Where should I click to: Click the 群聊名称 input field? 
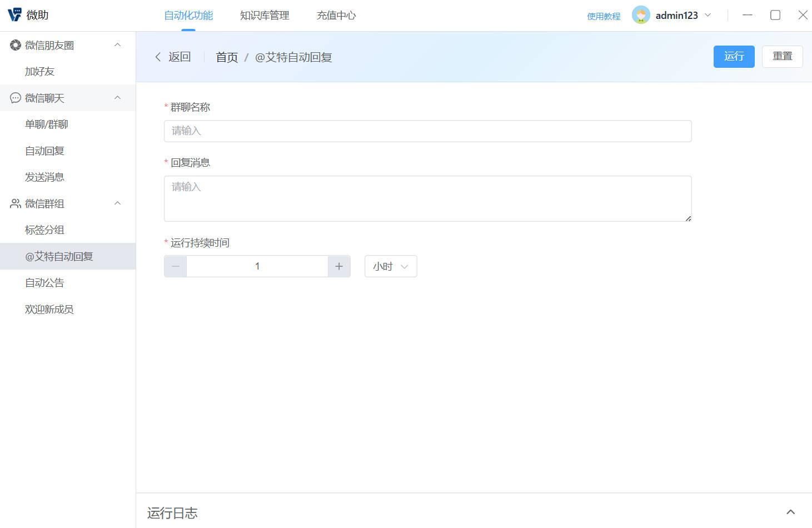click(427, 131)
